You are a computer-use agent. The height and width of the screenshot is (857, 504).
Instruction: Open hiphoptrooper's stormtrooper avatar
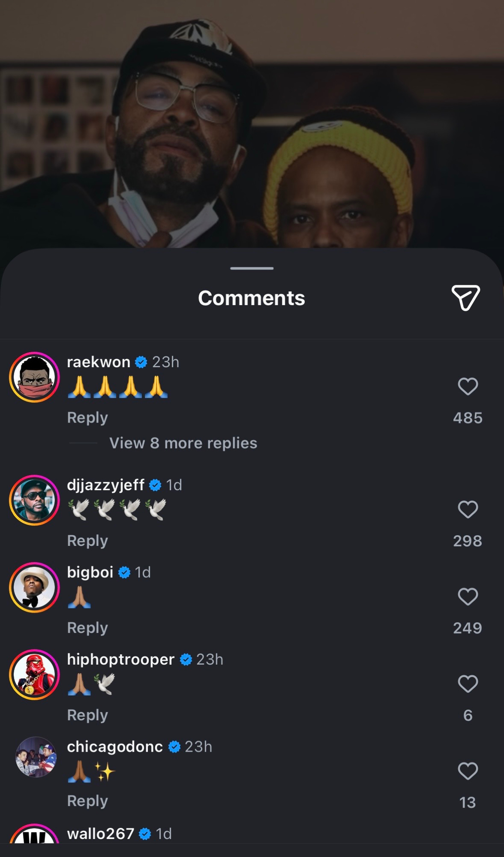pos(34,674)
